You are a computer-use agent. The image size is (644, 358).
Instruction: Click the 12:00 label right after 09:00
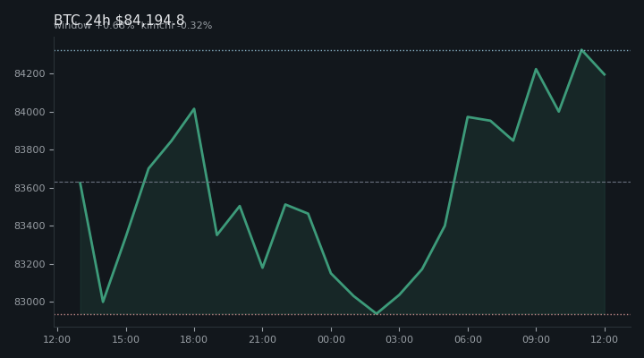coord(604,339)
